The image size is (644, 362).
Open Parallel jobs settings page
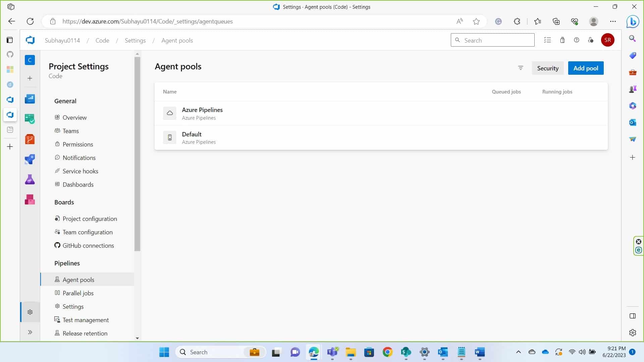(x=78, y=293)
